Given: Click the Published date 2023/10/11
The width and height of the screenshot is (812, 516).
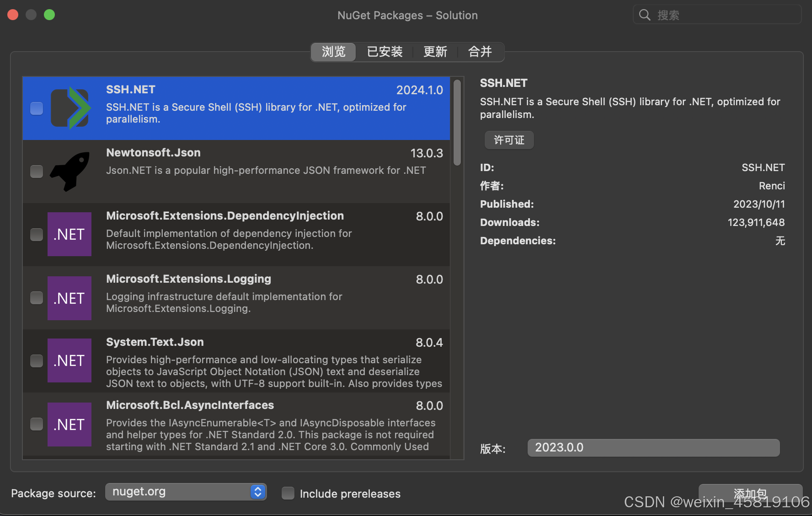Looking at the screenshot, I should 759,204.
